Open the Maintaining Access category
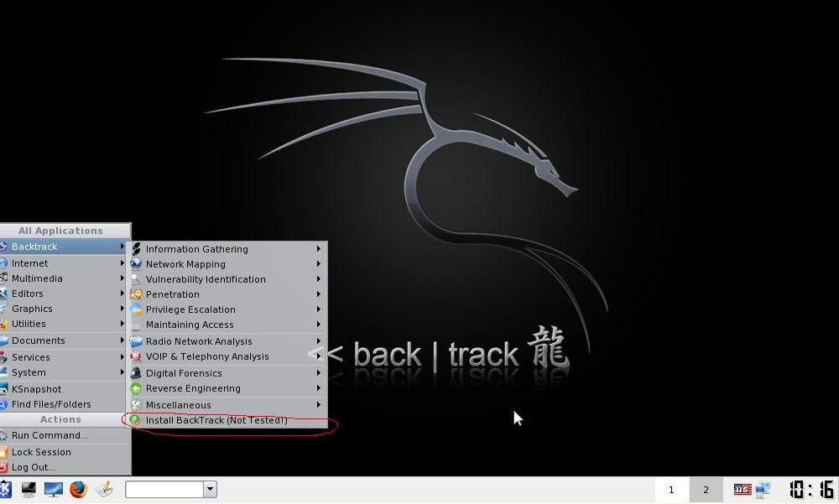Screen dimensions: 839x504 tap(227, 325)
